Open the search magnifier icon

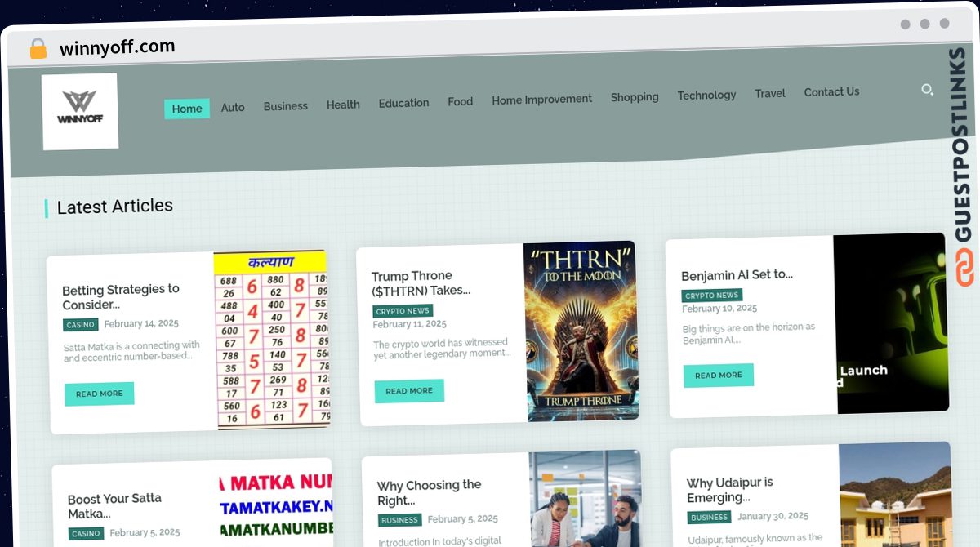[927, 90]
